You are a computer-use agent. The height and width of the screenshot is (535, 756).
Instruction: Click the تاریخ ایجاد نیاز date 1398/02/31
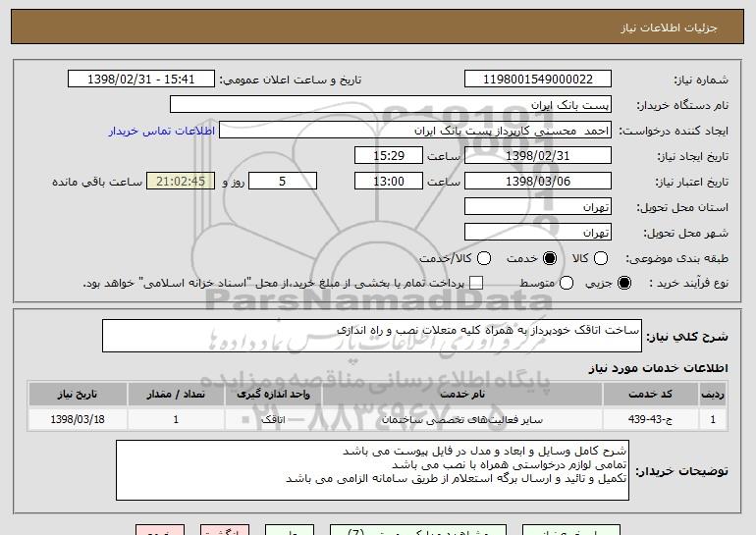click(538, 156)
